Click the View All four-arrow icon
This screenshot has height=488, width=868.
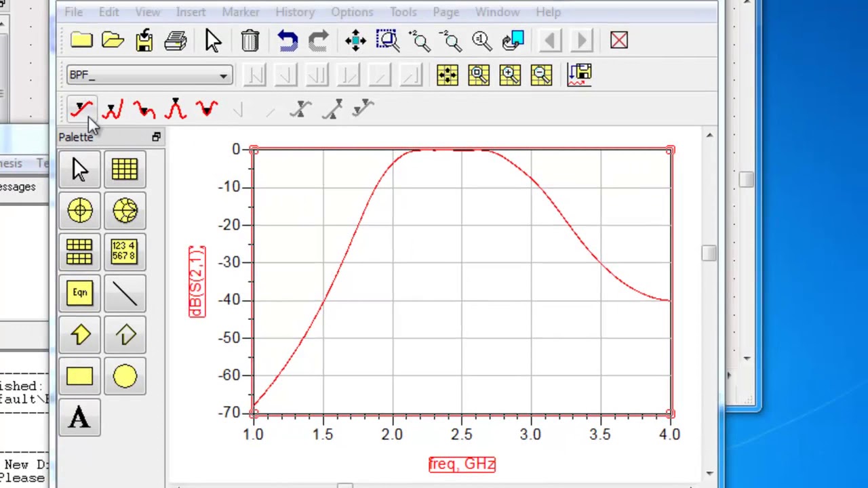coord(355,41)
